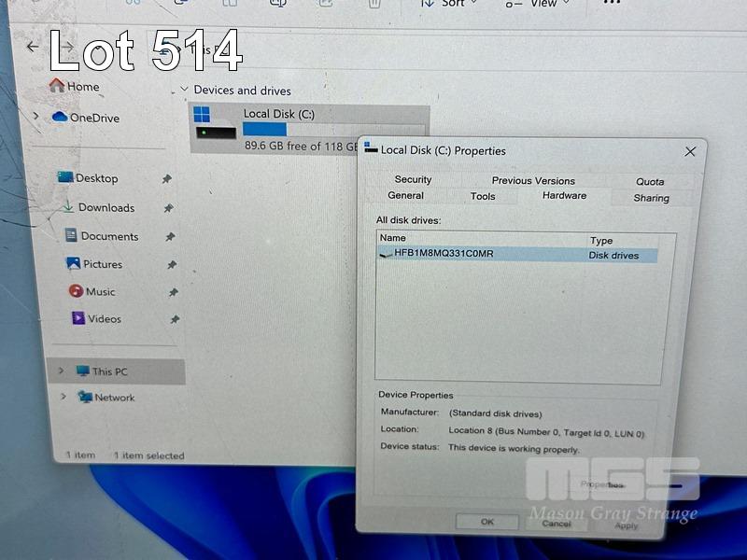Open the Documents folder icon
The image size is (747, 560).
[x=70, y=236]
